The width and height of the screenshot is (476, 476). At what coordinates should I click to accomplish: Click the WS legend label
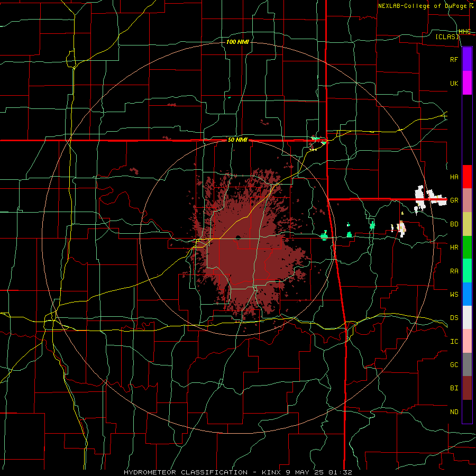pos(454,295)
